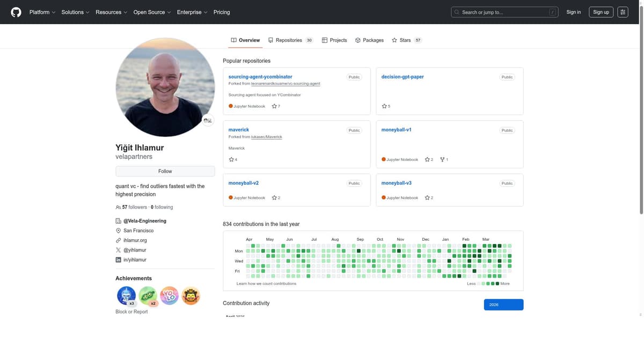This screenshot has width=644, height=362.
Task: Open the accessibility settings icon in header
Action: (x=623, y=12)
